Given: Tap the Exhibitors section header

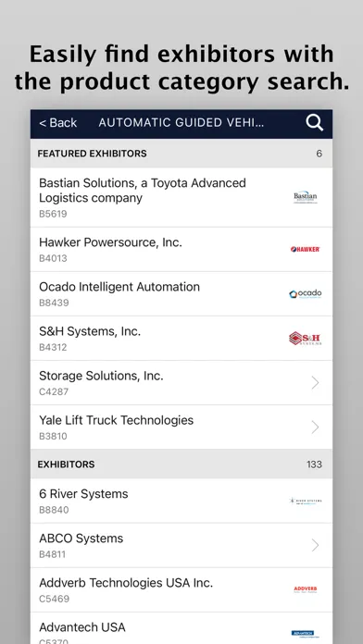Looking at the screenshot, I should pos(181,464).
